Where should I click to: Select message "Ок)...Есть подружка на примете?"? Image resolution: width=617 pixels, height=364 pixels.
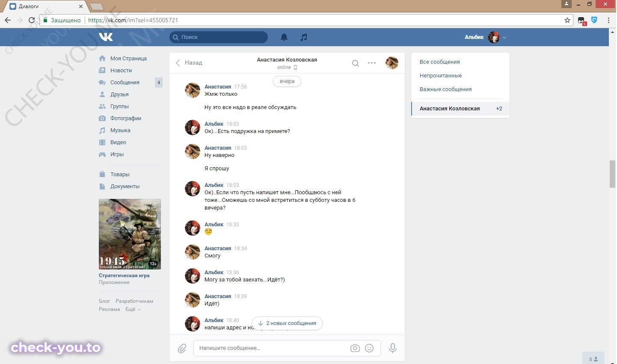click(247, 131)
